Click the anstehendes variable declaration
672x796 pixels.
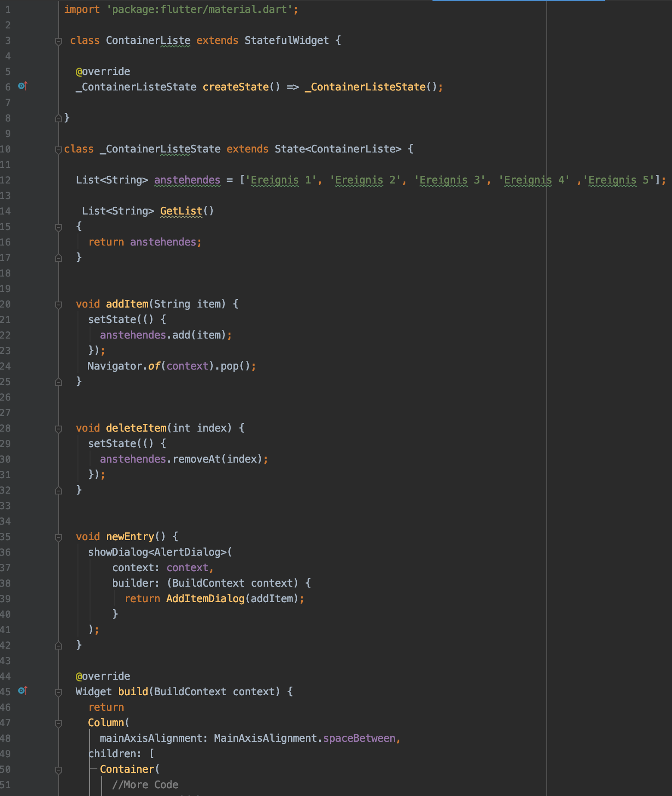click(187, 180)
